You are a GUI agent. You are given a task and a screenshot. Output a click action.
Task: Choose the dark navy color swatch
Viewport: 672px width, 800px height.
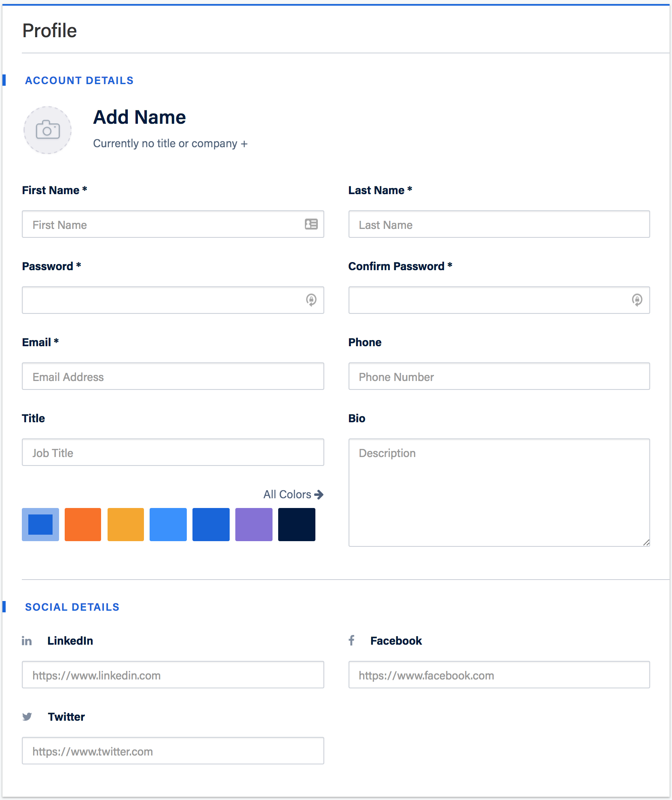point(297,525)
